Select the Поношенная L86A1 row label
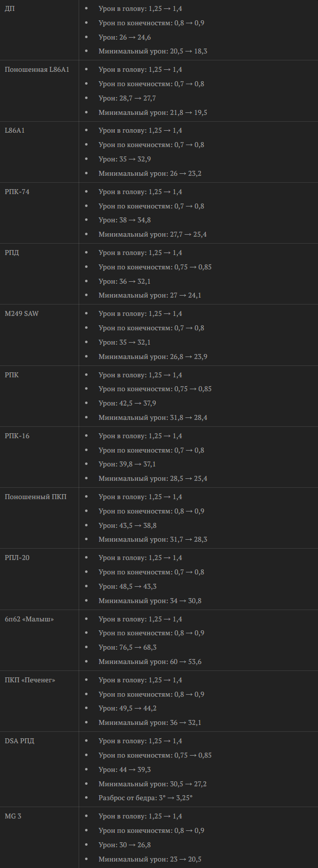The height and width of the screenshot is (868, 318). click(37, 70)
